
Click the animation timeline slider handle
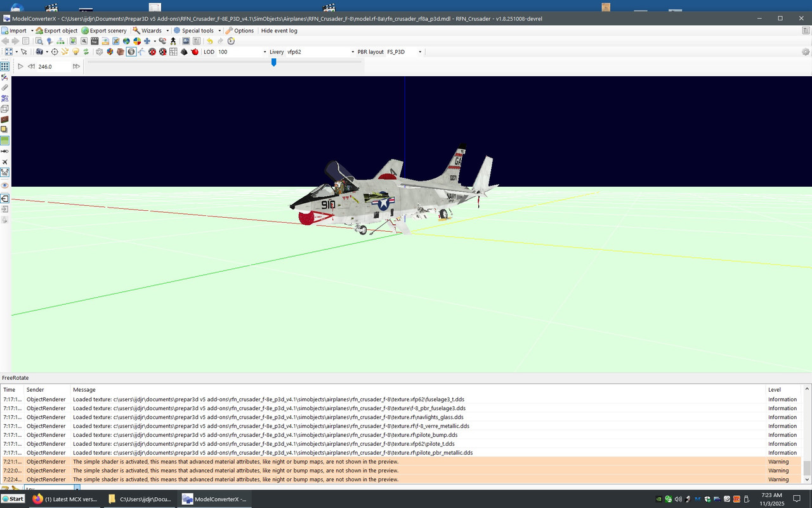(x=273, y=62)
